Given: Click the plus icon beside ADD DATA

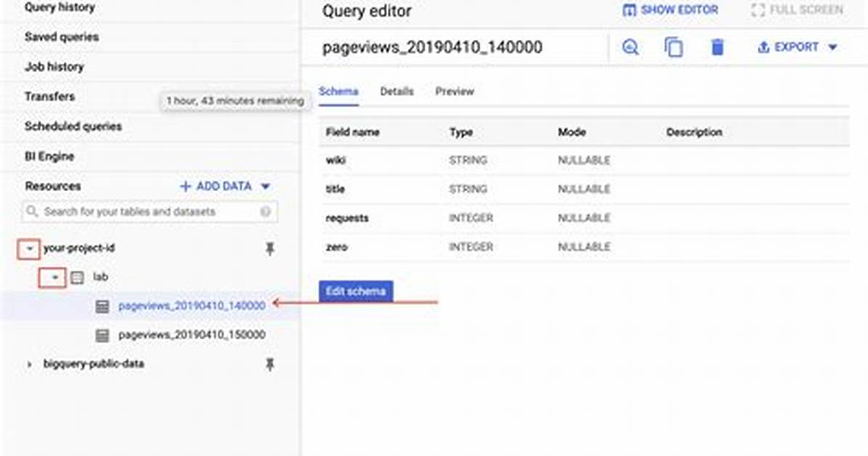Looking at the screenshot, I should pos(186,187).
